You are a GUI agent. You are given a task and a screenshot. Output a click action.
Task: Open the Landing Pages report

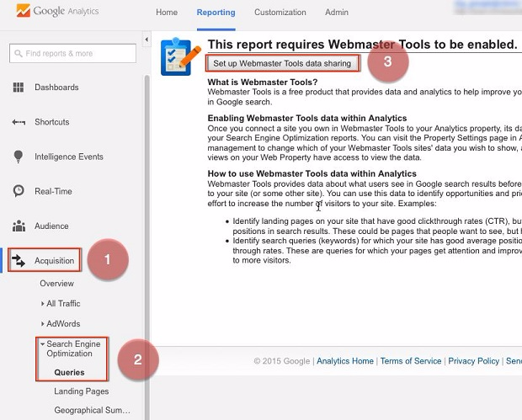[82, 391]
